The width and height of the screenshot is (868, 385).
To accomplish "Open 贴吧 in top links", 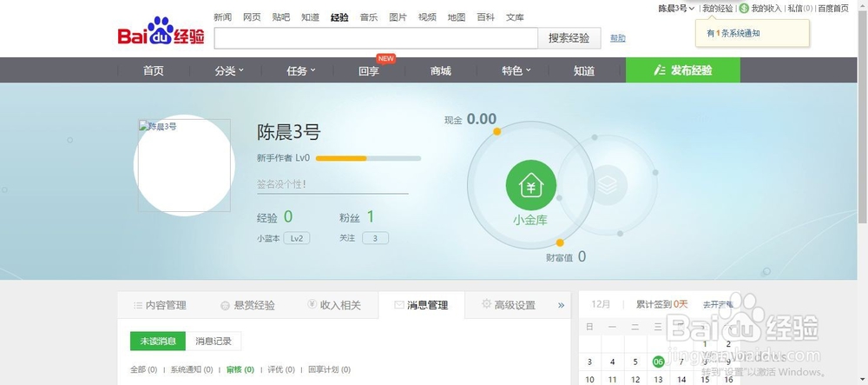I will 281,17.
